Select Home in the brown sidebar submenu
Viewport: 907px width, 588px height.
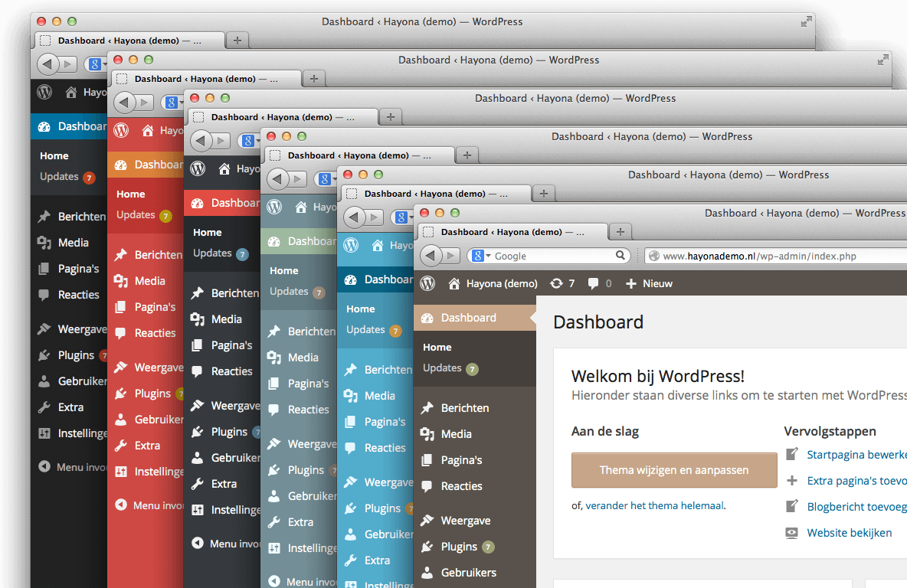coord(437,347)
